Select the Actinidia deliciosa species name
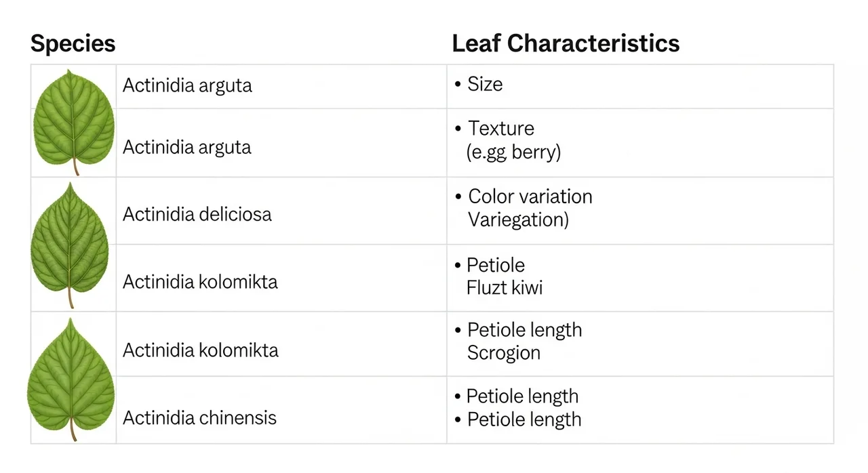 pos(197,214)
